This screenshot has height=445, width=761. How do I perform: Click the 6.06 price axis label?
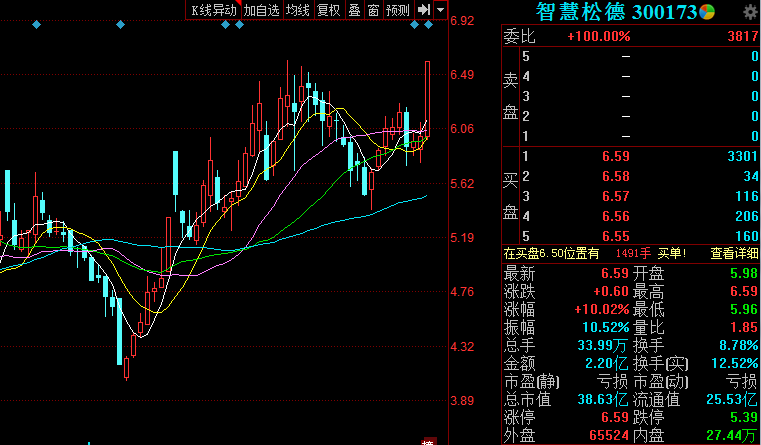coord(462,129)
